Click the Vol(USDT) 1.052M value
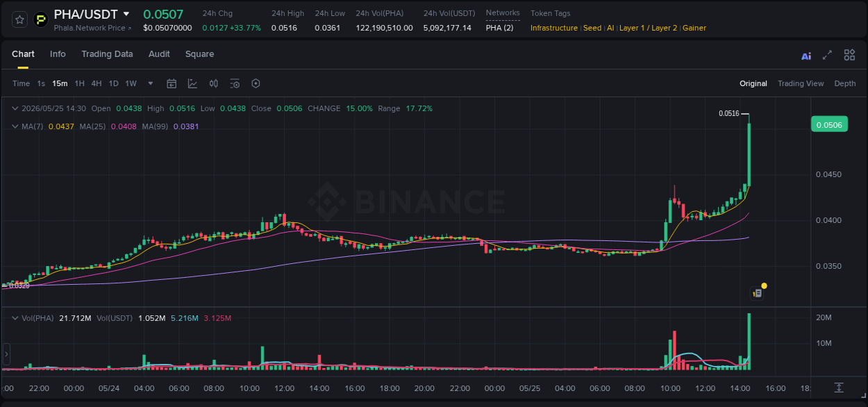Viewport: 868px width, 407px height. click(152, 318)
